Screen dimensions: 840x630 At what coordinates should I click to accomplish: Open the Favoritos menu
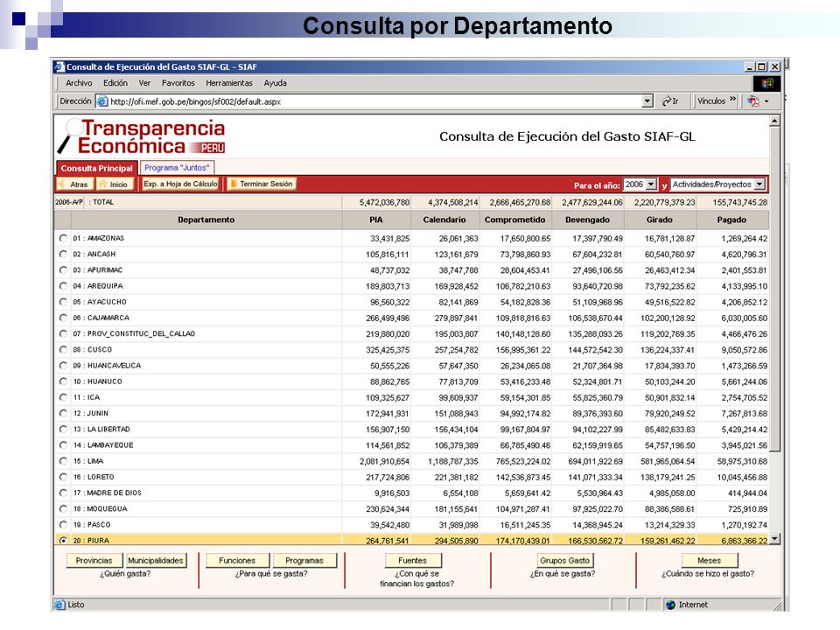(x=178, y=83)
